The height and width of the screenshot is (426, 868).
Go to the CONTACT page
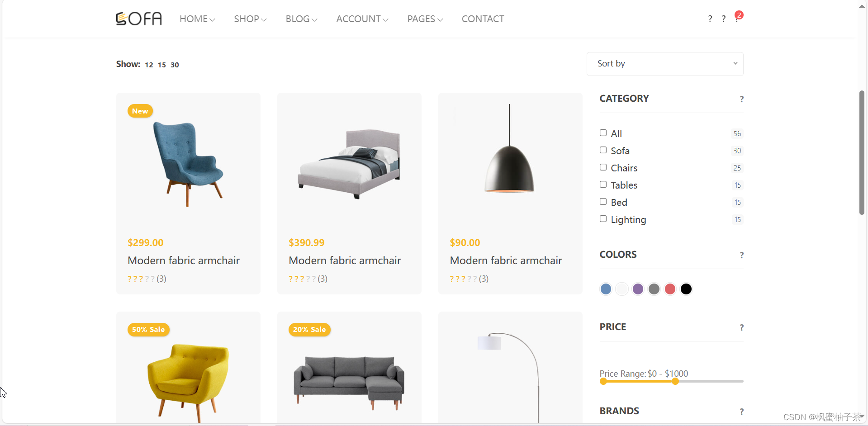483,19
